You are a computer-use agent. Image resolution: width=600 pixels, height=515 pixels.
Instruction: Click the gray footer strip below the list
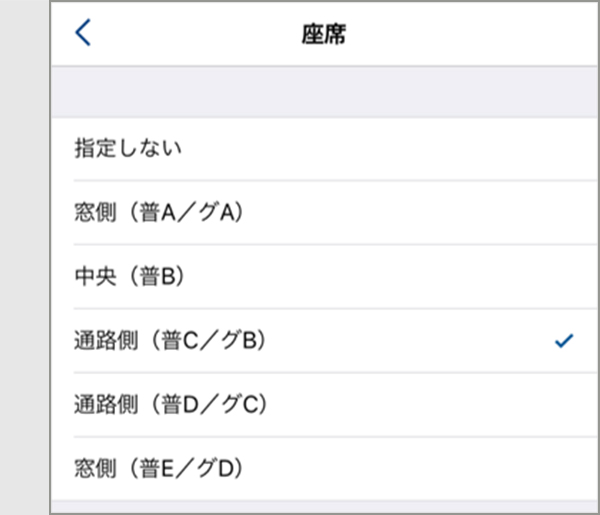(x=324, y=507)
